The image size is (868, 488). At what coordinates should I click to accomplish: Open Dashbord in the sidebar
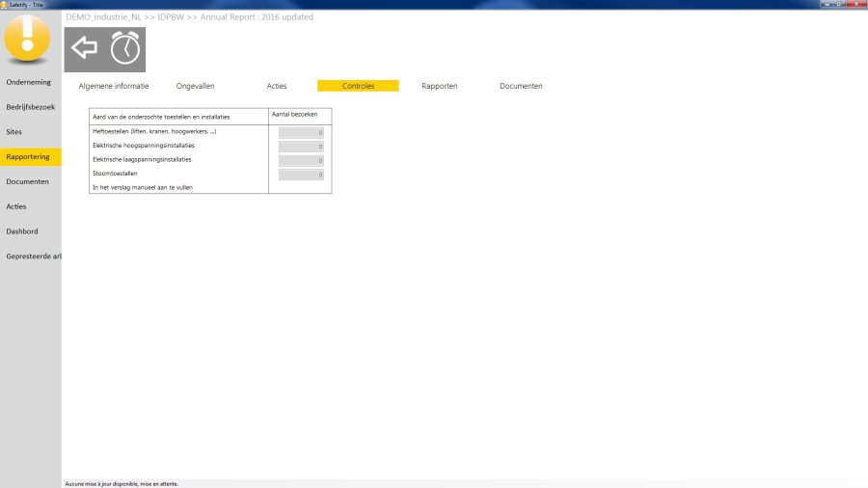tap(22, 231)
